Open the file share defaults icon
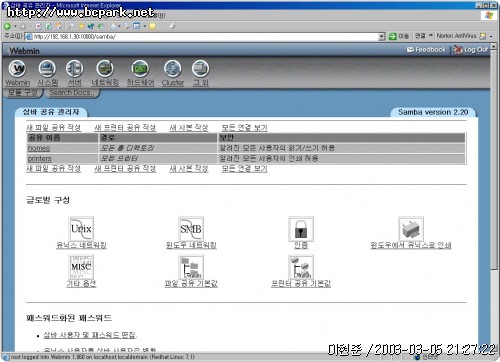The width and height of the screenshot is (500, 362). [191, 267]
